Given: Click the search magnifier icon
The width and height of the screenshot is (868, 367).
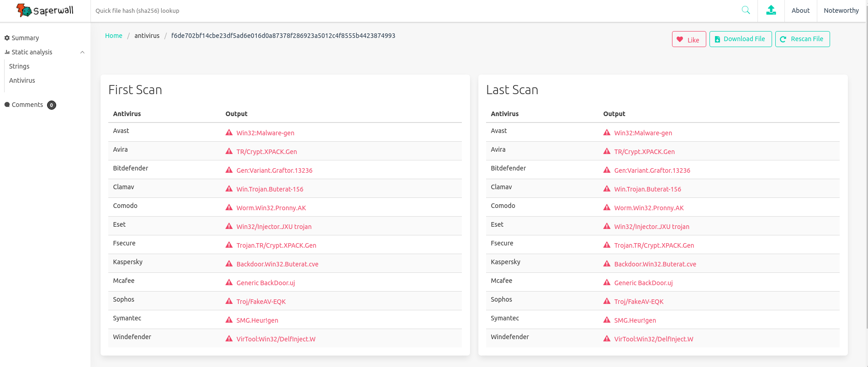Looking at the screenshot, I should coord(746,10).
